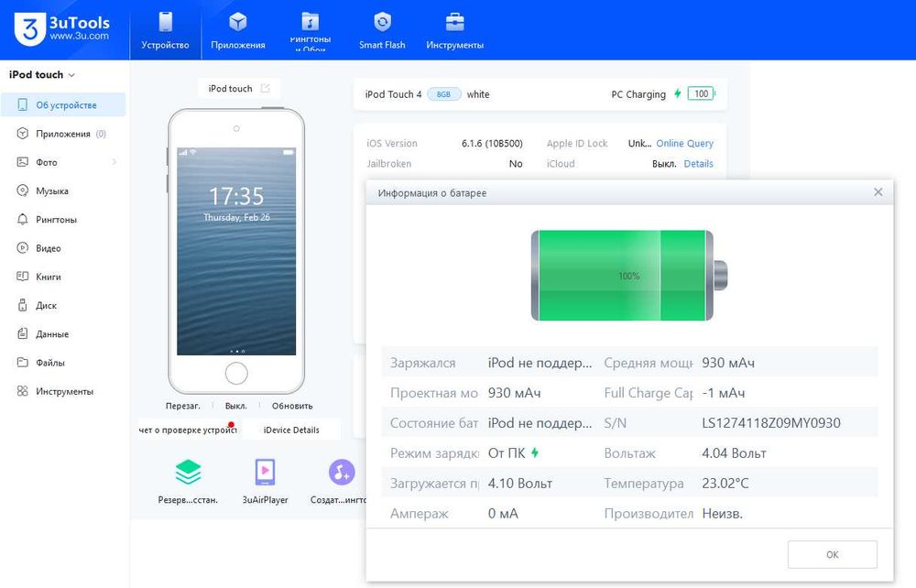916x588 pixels.
Task: Open the Приложения tab in top bar
Action: point(238,30)
